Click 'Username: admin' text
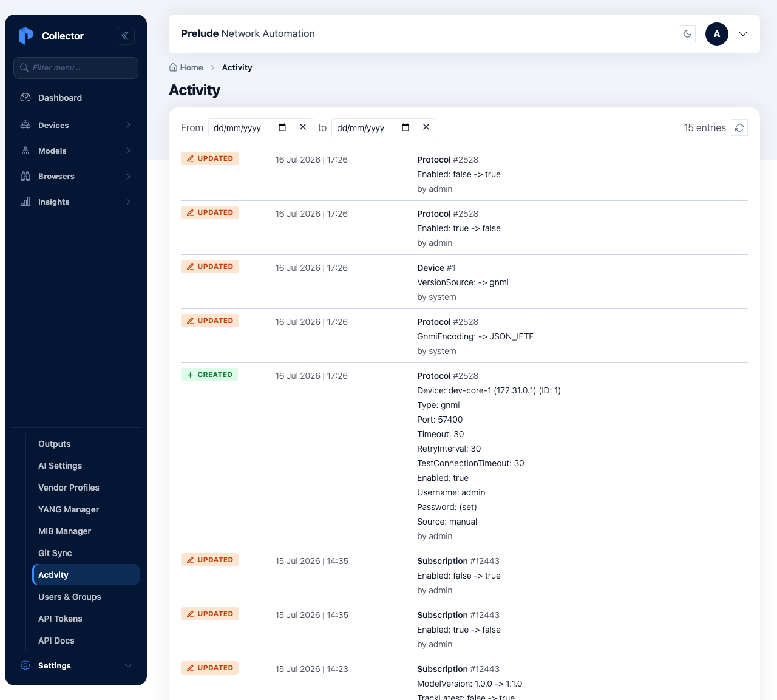Viewport: 777px width, 700px height. point(451,492)
